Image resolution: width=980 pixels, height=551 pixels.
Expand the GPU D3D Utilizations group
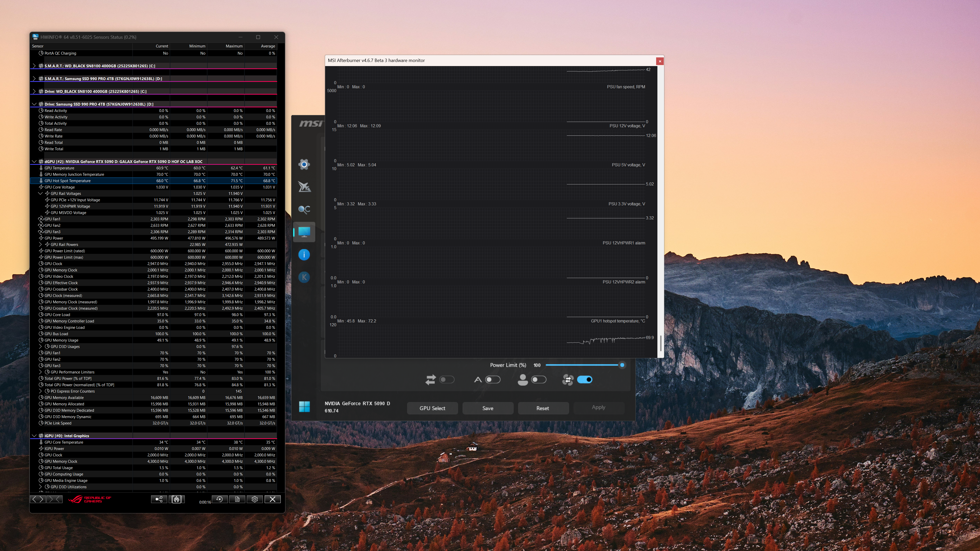(x=40, y=487)
